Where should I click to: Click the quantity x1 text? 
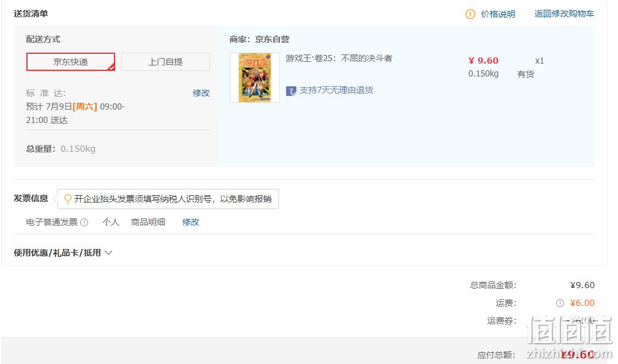539,61
